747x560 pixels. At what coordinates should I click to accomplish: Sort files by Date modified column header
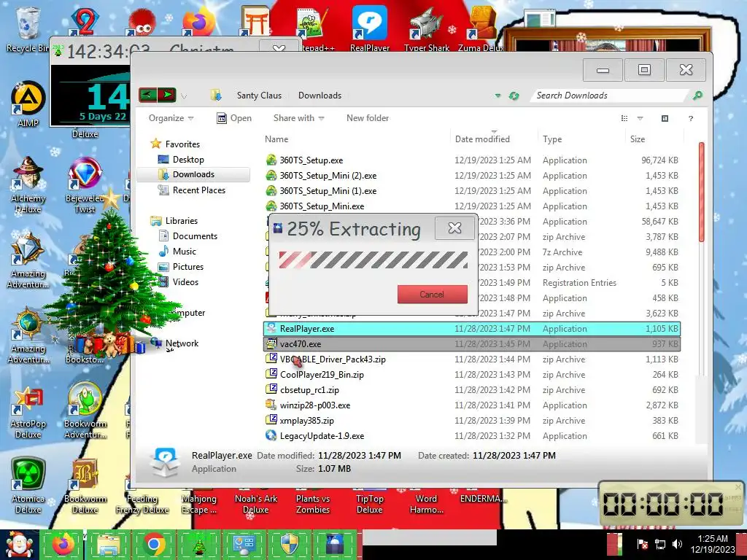[x=494, y=139]
